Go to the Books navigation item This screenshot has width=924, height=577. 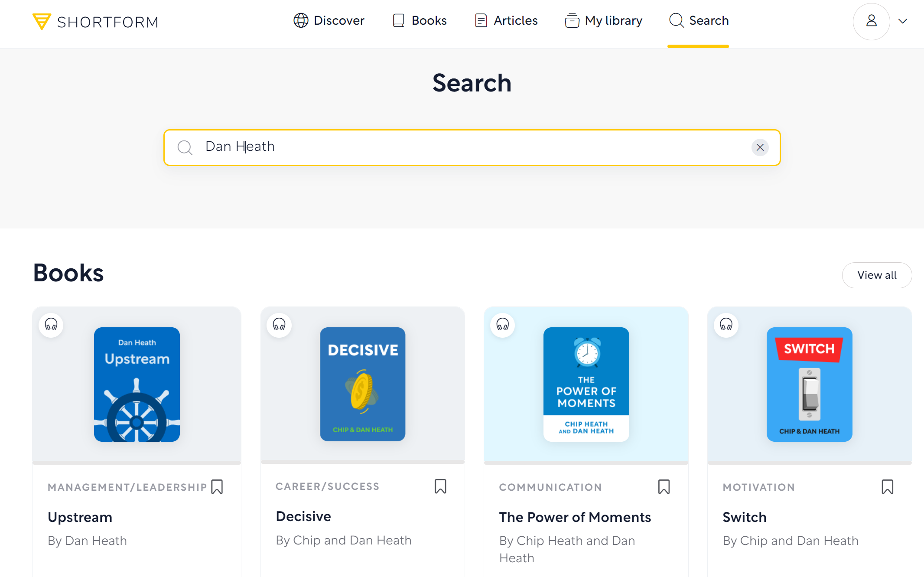420,20
